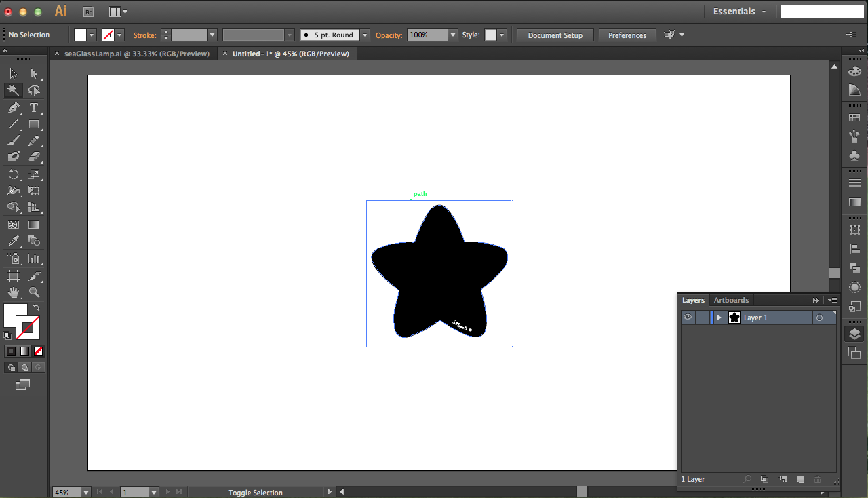The width and height of the screenshot is (868, 498).
Task: Collapse Layers panel with double arrows
Action: 816,300
